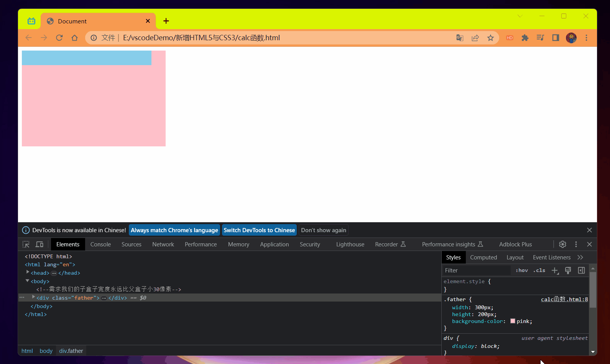Click the styles Filter field

pos(477,271)
